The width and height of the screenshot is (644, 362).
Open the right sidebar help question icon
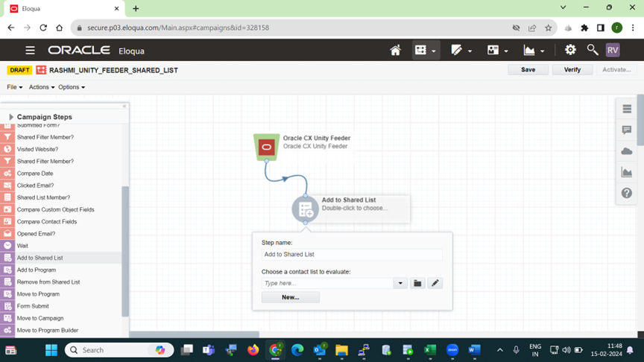click(627, 193)
